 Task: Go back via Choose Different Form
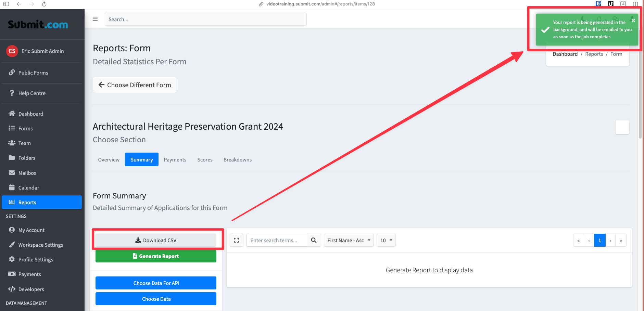(x=135, y=85)
